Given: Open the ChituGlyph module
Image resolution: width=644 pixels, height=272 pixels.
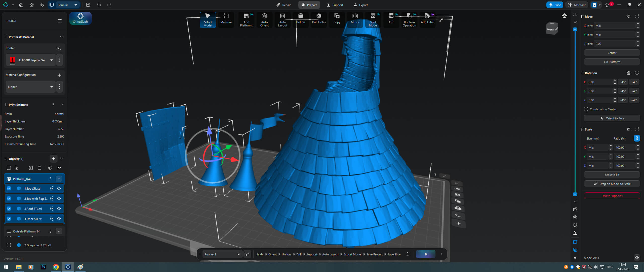Looking at the screenshot, I should [x=80, y=18].
